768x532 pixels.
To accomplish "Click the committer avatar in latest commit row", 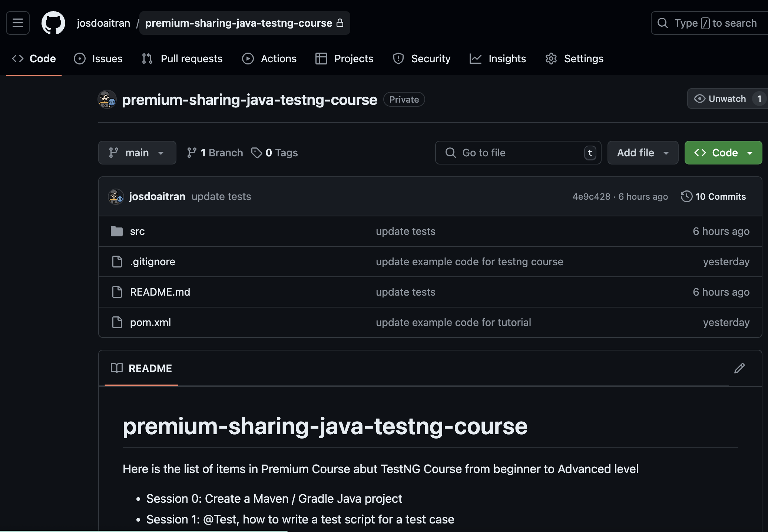I will click(x=116, y=196).
